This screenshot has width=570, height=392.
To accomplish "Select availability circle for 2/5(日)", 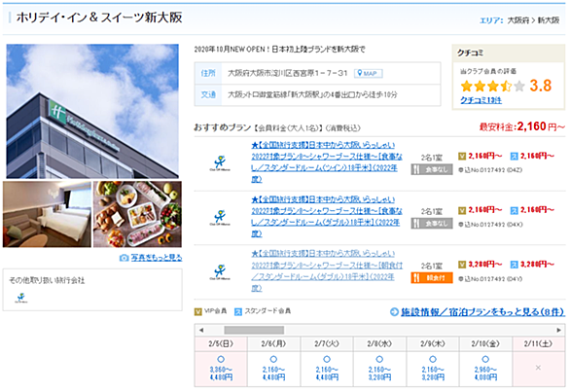I will click(221, 359).
